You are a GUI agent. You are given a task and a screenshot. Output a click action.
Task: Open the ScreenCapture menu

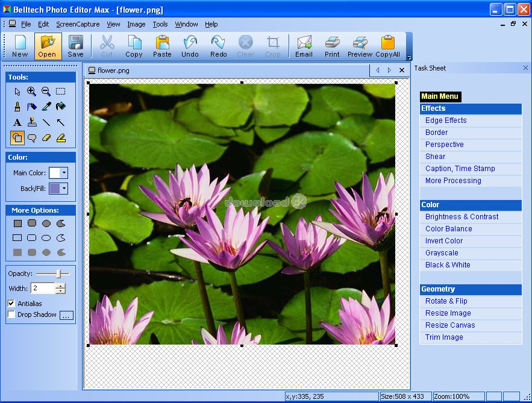(78, 25)
